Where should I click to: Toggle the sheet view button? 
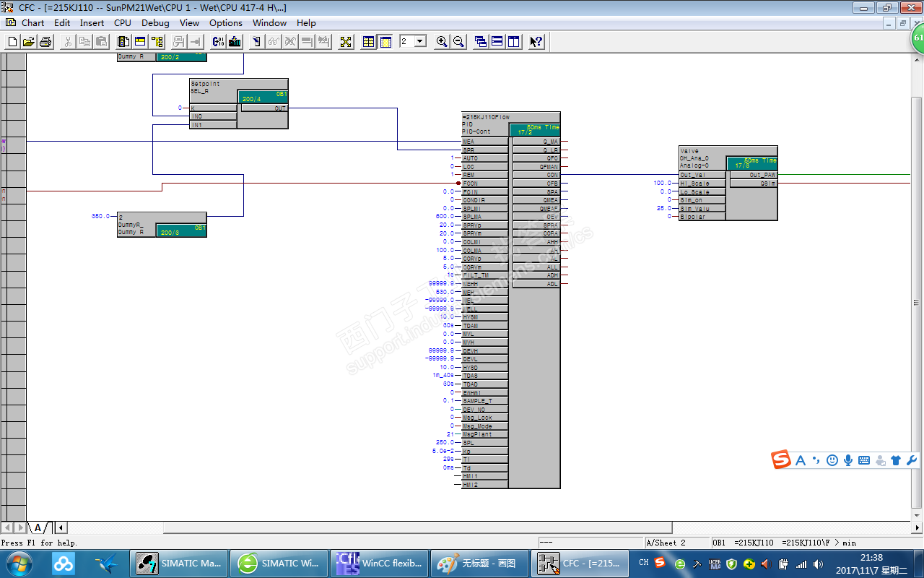pos(385,42)
